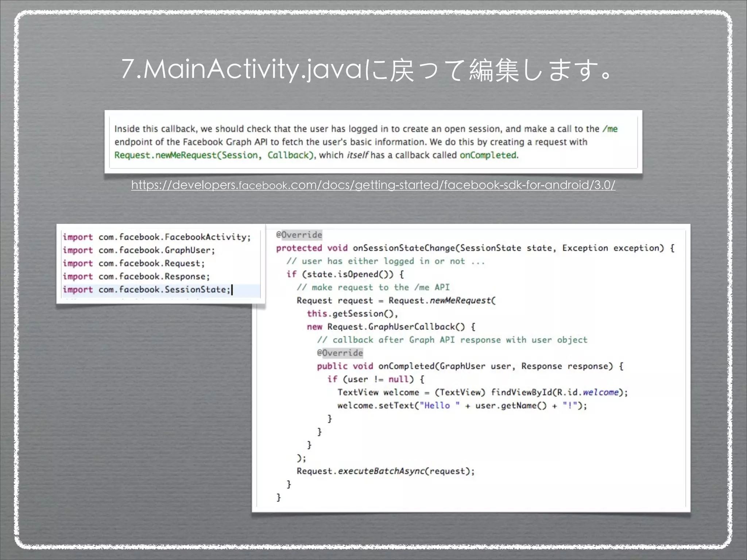Image resolution: width=747 pixels, height=560 pixels.
Task: Click 'new Request.GraphUserCallback() {' line
Action: tap(391, 327)
